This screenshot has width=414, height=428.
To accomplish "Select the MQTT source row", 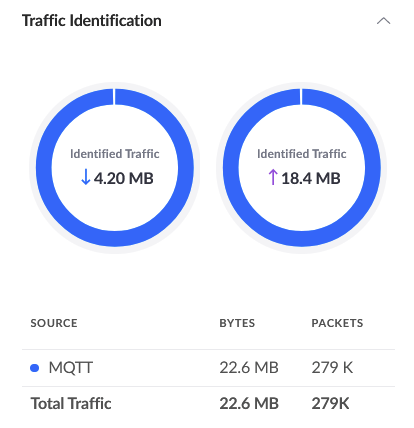I will pos(208,368).
